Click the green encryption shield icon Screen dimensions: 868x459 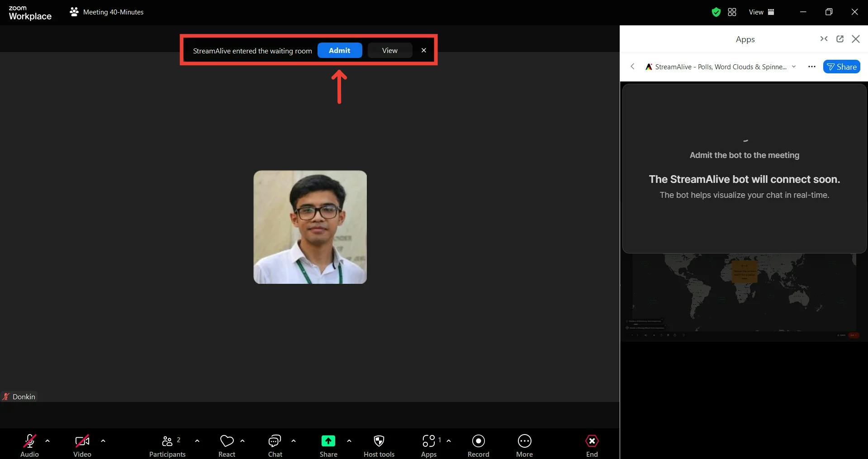click(716, 12)
